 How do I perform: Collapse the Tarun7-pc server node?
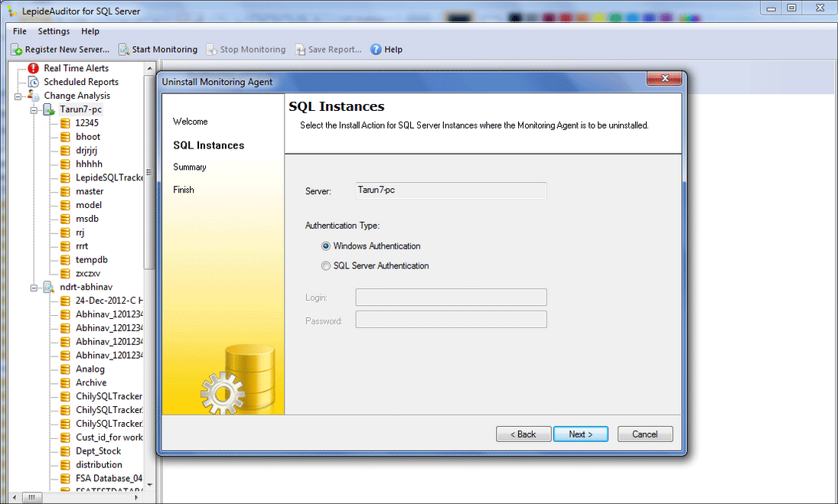pyautogui.click(x=34, y=111)
